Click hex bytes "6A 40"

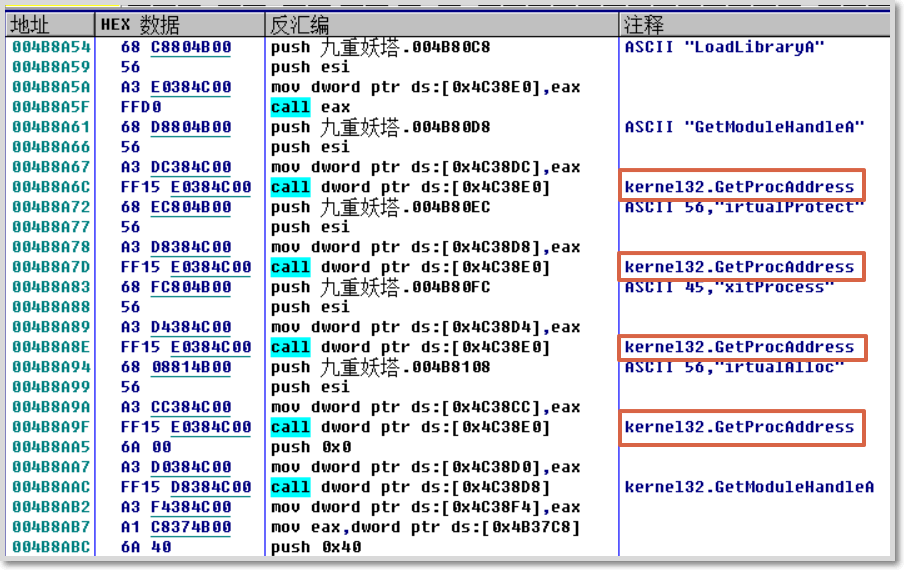(x=146, y=547)
